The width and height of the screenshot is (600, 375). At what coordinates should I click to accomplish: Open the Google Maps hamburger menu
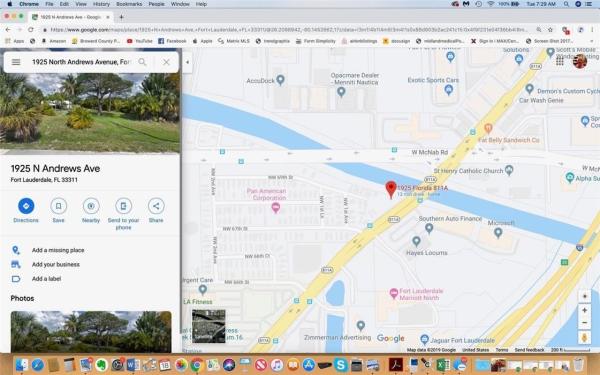[x=16, y=62]
